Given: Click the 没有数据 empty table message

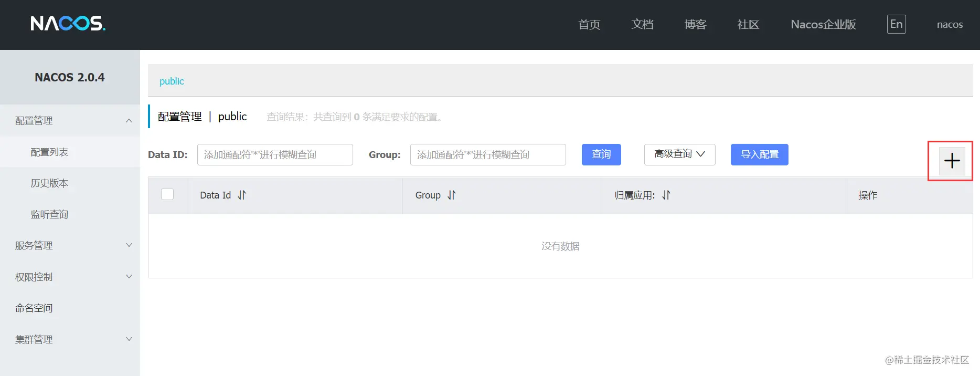Looking at the screenshot, I should pos(560,246).
